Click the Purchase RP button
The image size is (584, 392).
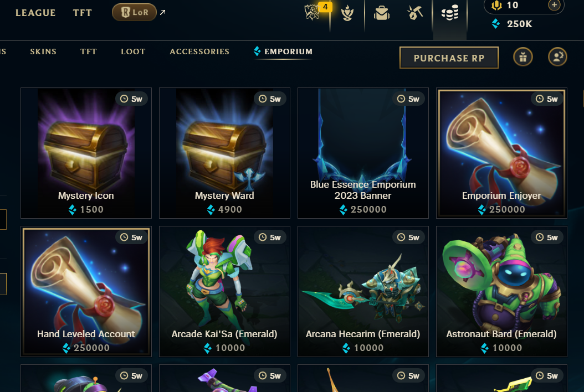(449, 58)
